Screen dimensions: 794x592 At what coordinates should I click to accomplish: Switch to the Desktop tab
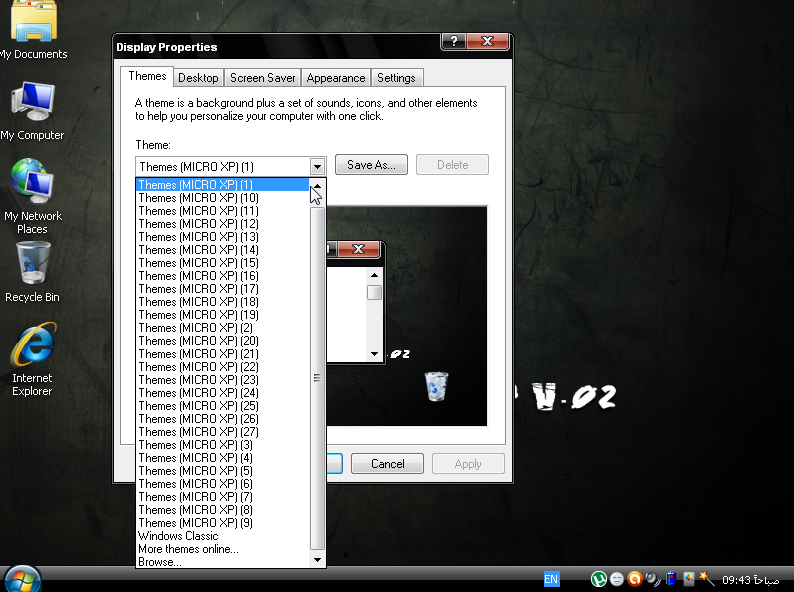[198, 78]
